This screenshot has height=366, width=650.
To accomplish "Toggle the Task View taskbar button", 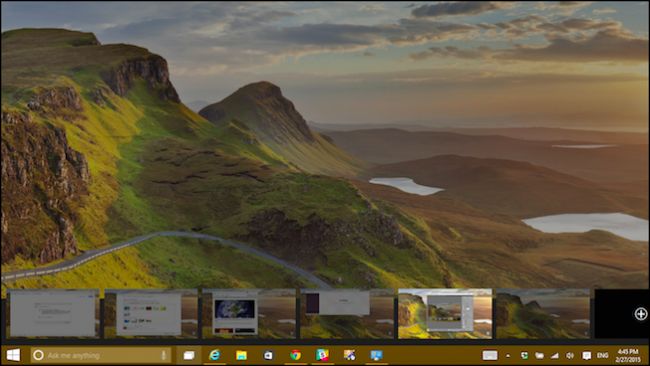I will click(x=189, y=355).
